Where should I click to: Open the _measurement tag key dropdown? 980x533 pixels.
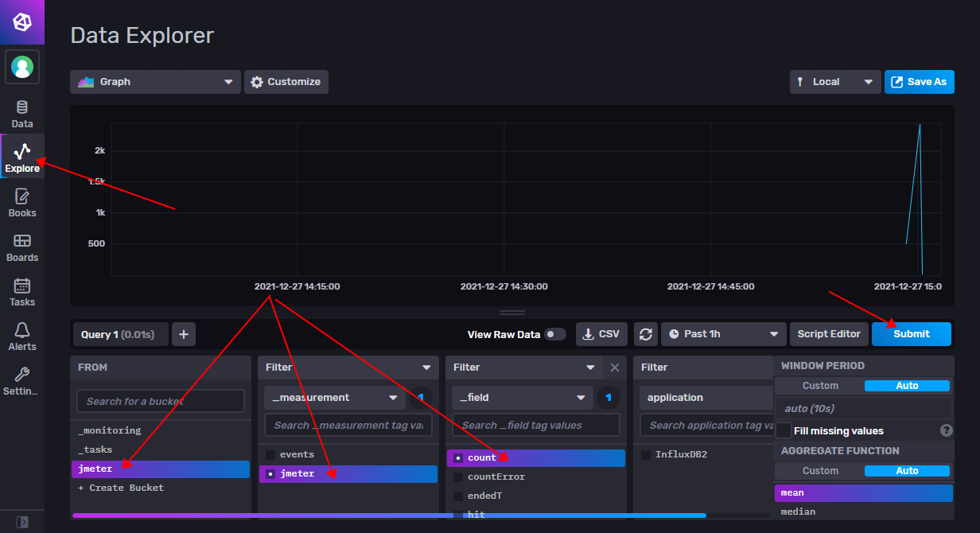coord(336,398)
